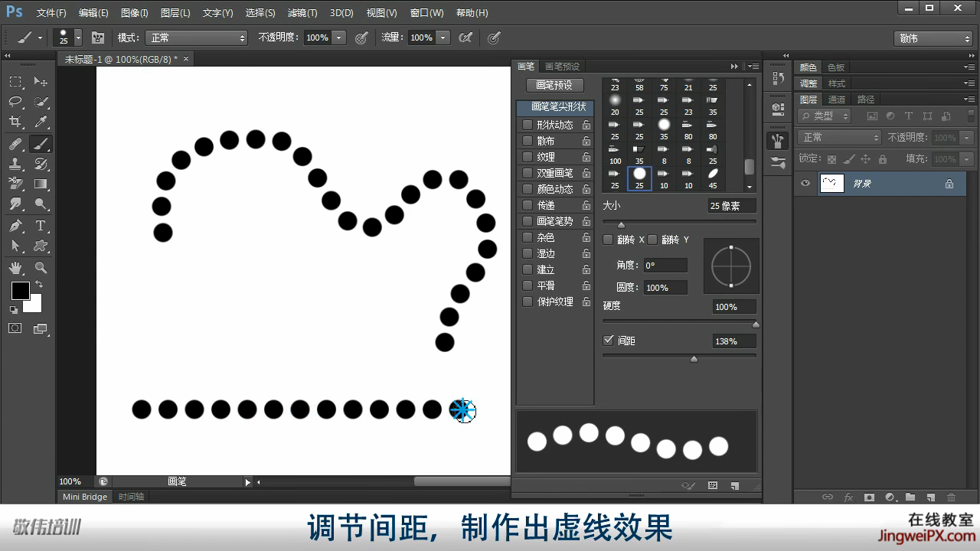Select the Lasso tool
The height and width of the screenshot is (551, 980).
[15, 102]
